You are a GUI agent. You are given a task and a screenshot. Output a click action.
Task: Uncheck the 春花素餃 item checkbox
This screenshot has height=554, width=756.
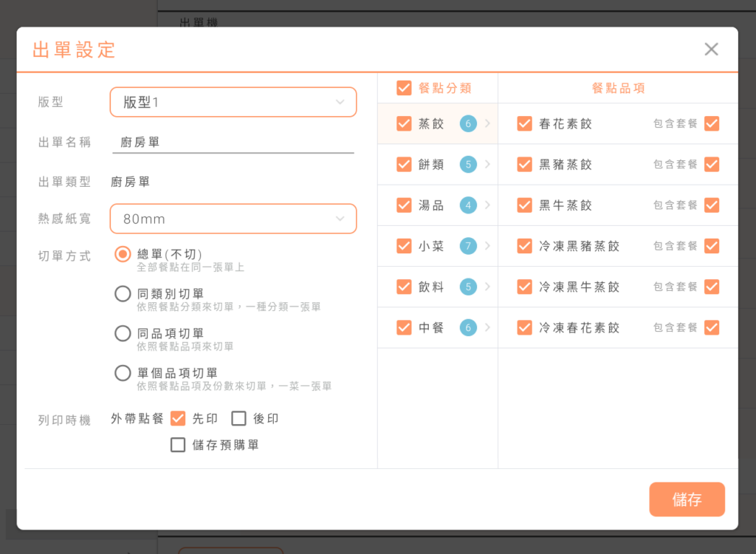pos(524,123)
